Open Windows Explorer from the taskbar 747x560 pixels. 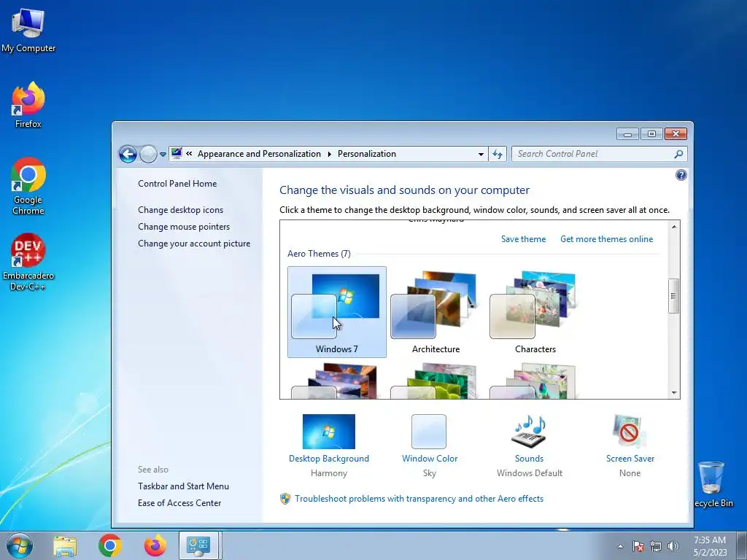65,545
